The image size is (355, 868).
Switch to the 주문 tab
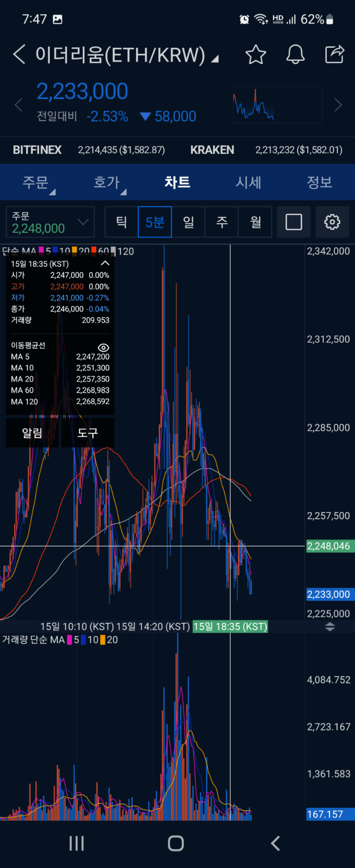point(35,182)
